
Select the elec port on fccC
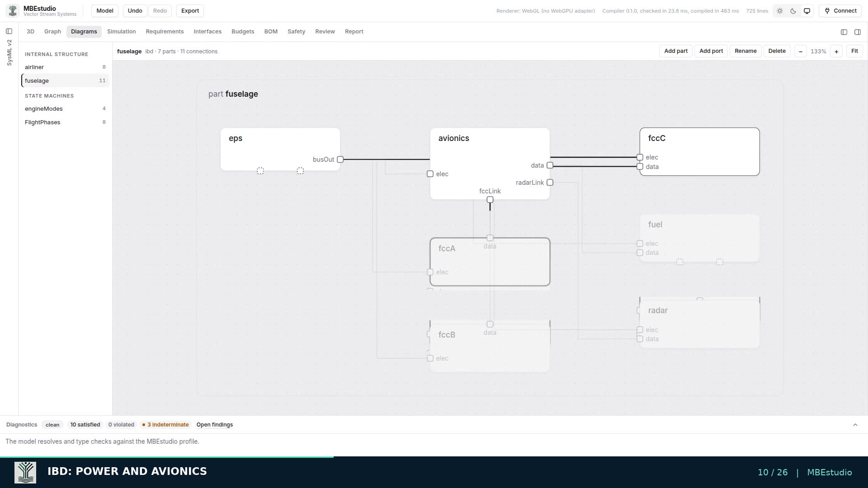coord(640,157)
